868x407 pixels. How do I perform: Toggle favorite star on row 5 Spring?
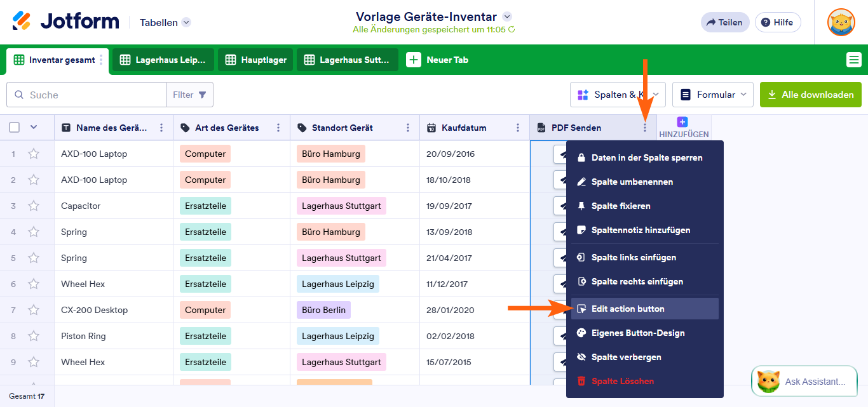click(34, 258)
